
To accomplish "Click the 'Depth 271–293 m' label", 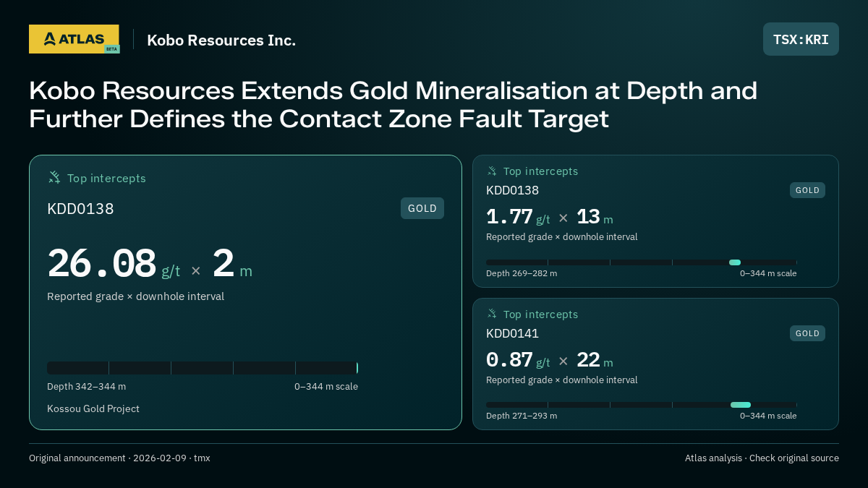I will click(522, 416).
